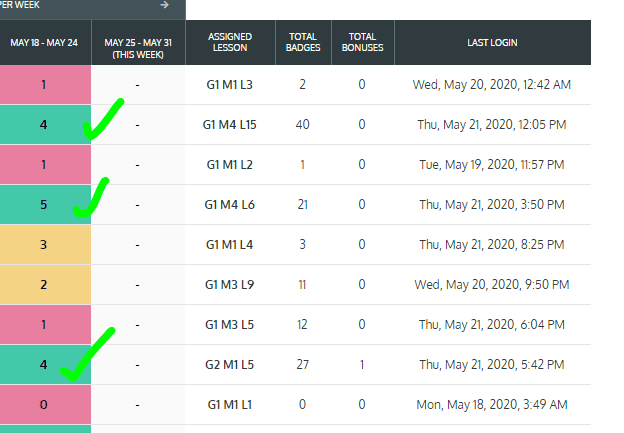Click the pink weekly cell in G1 M1 L3 row
The width and height of the screenshot is (624, 433).
45,85
